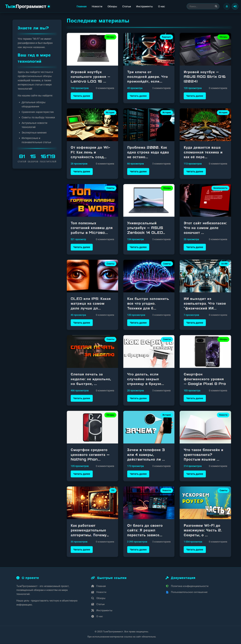
Task: Click the user icon next to search
Action: (x=226, y=6)
